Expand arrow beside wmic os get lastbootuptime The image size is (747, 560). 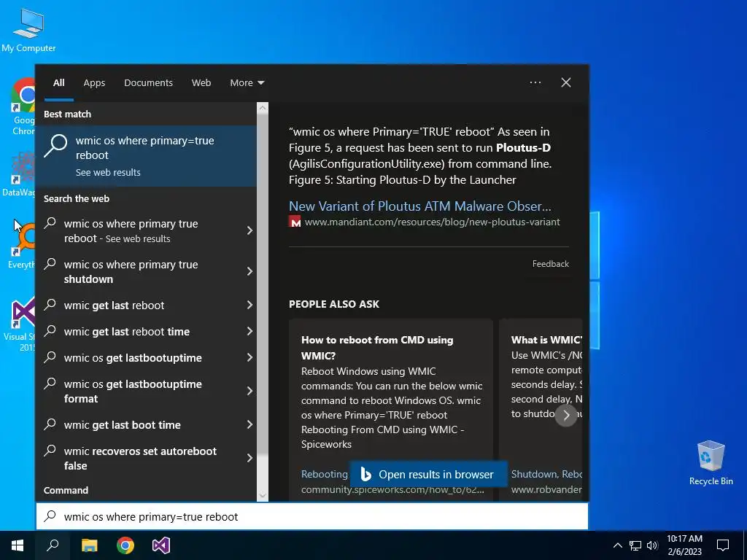[x=249, y=357]
